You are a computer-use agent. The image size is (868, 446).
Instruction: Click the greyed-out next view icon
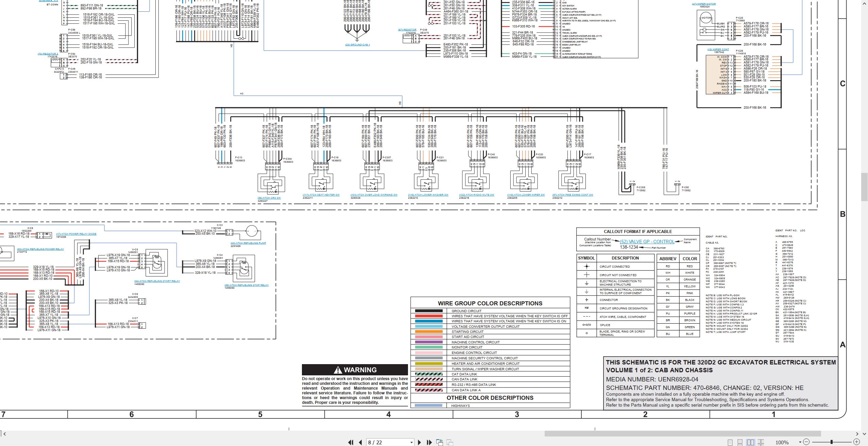(x=449, y=442)
